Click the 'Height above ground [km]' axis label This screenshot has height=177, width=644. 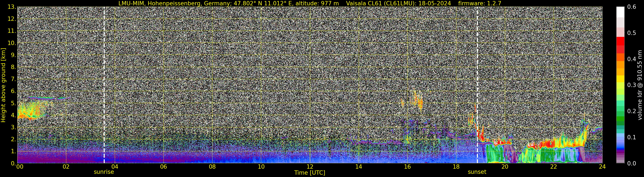click(3, 85)
